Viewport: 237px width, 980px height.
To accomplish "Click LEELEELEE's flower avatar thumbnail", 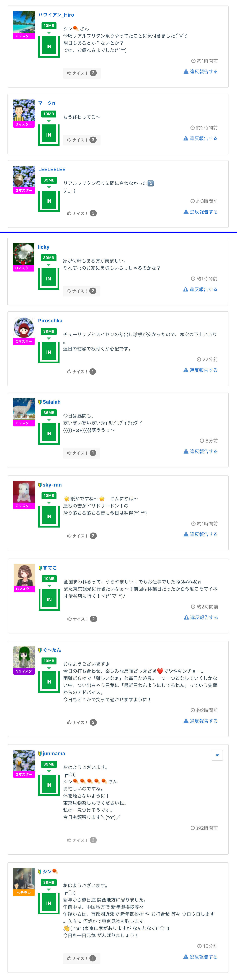I will pos(24,176).
